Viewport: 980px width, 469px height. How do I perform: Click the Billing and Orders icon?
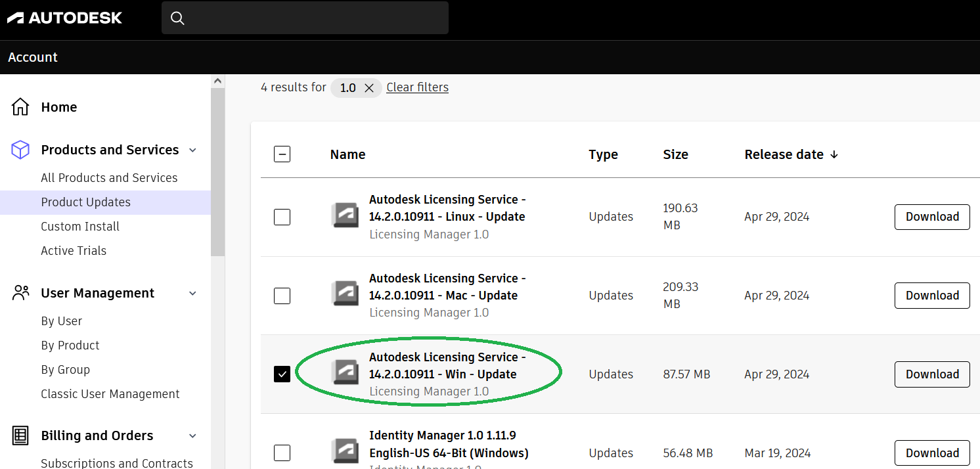click(x=20, y=435)
